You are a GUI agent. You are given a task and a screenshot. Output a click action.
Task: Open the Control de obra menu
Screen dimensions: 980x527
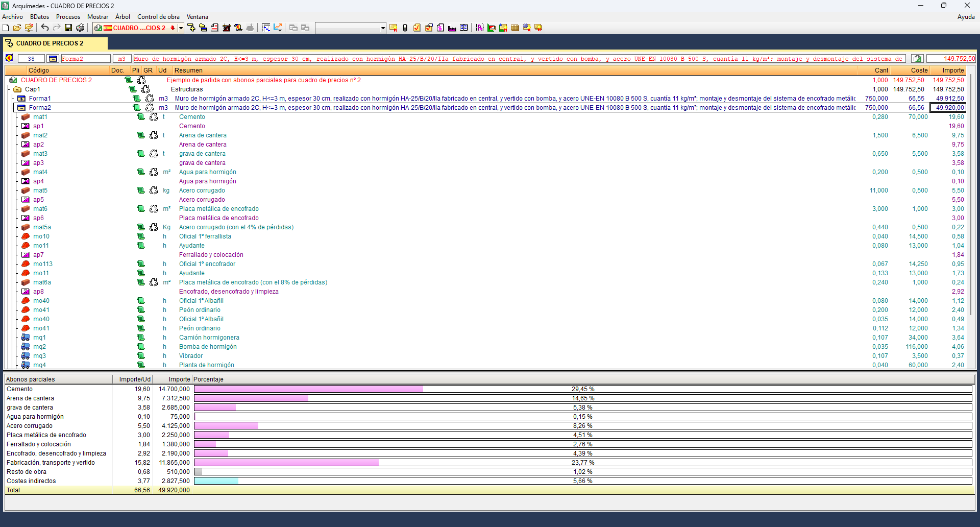click(158, 17)
